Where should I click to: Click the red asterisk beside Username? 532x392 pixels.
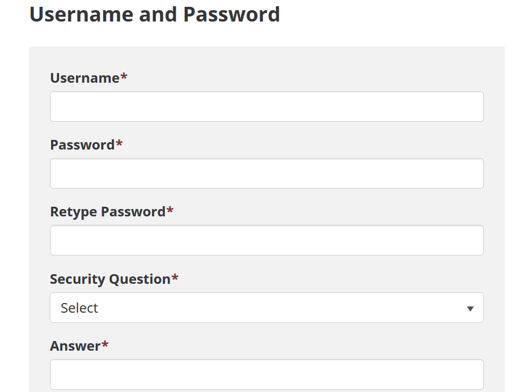click(x=124, y=76)
